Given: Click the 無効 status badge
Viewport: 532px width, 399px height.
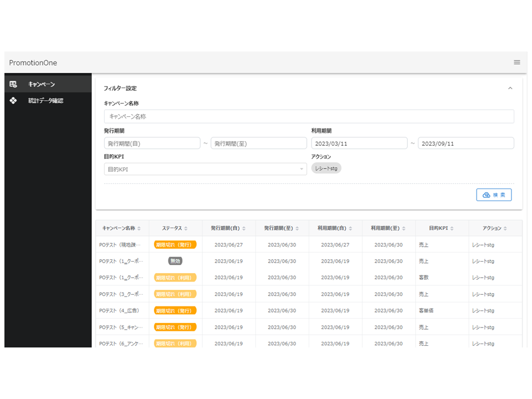Looking at the screenshot, I should coord(175,261).
